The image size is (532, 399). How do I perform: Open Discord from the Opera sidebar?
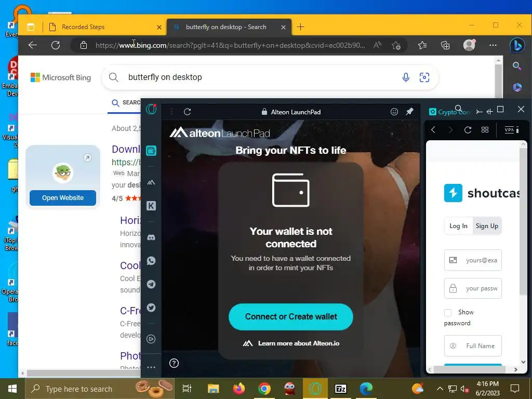151,237
